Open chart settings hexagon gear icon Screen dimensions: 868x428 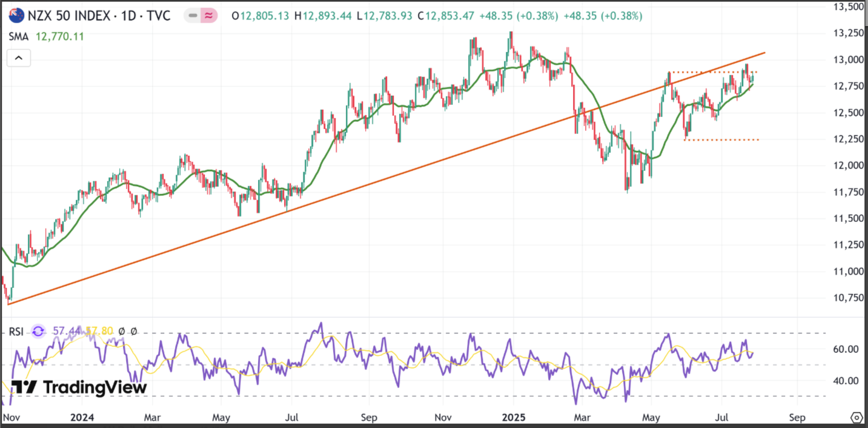click(856, 418)
